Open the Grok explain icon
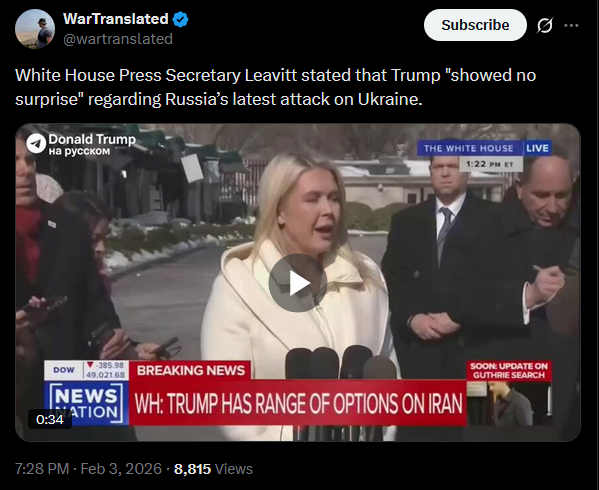 (x=544, y=26)
